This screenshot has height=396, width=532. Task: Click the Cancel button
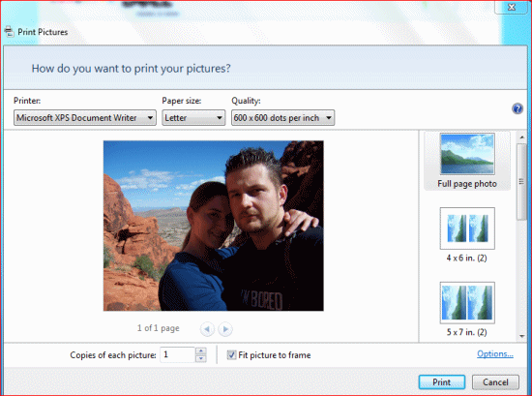[x=495, y=382]
